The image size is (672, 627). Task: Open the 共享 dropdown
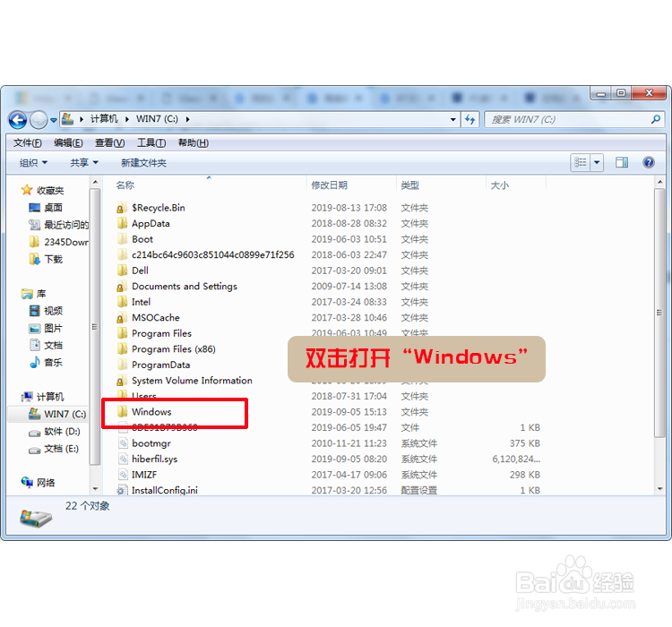coord(84,163)
